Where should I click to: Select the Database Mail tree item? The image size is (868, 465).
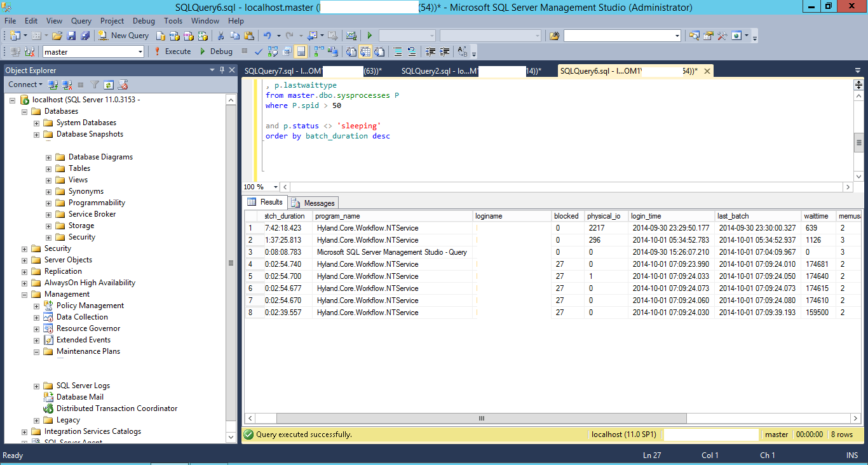(x=80, y=397)
